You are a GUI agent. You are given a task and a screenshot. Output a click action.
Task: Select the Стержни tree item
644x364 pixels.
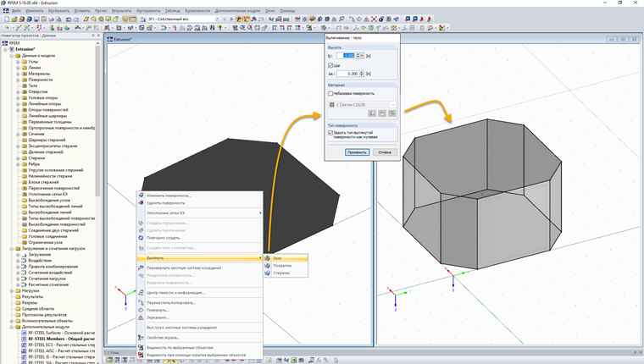point(36,158)
